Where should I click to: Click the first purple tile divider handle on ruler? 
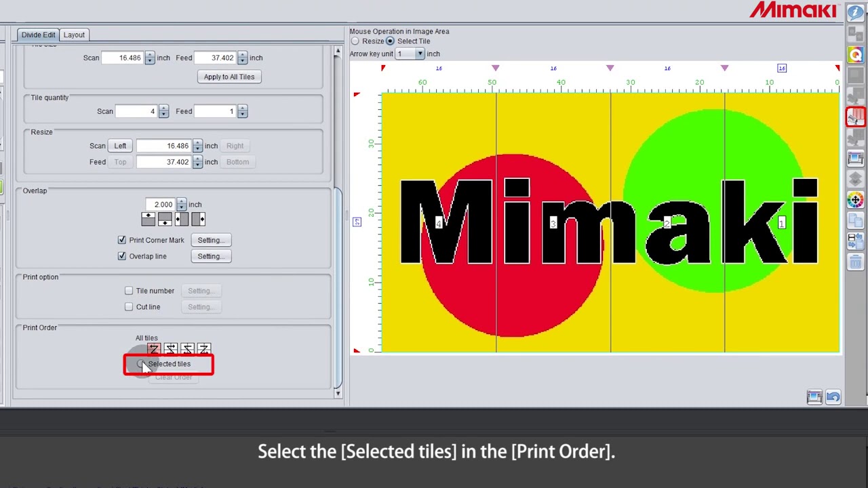[496, 68]
